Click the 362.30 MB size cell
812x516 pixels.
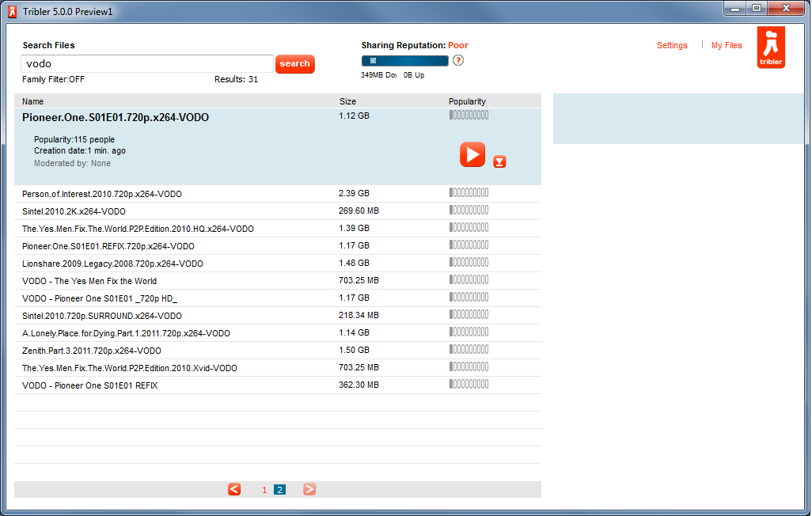pyautogui.click(x=359, y=385)
